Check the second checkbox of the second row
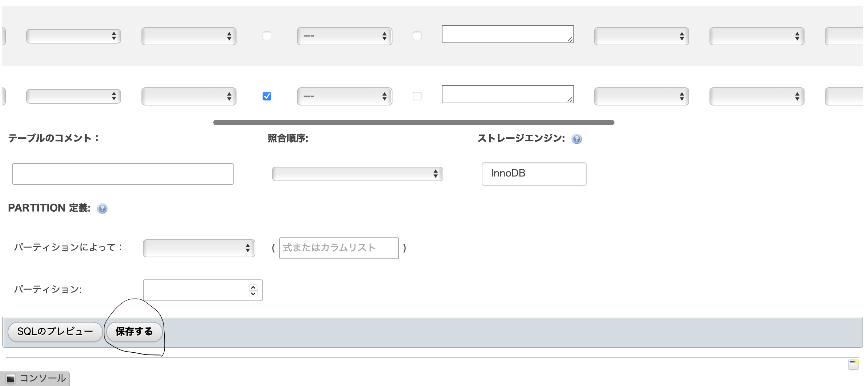 417,96
